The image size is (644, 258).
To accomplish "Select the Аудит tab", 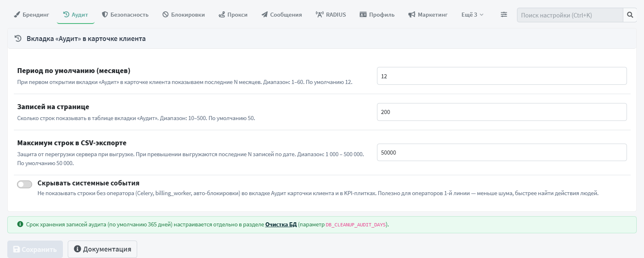I will click(76, 15).
